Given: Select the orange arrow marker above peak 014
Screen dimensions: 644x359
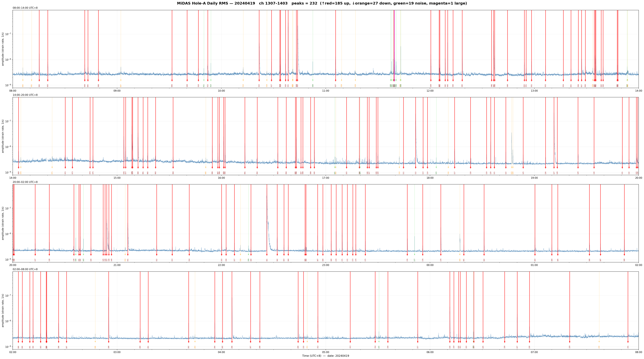Looking at the screenshot, I should [x=243, y=80].
